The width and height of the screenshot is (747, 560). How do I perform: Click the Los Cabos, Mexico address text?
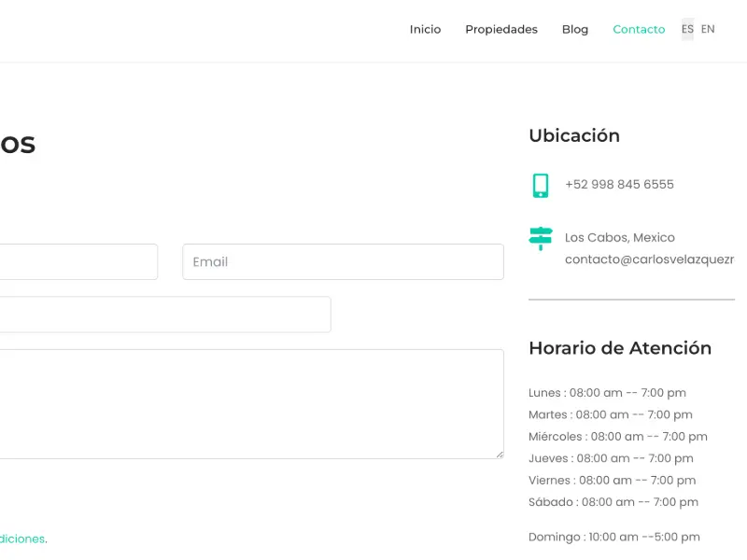click(x=620, y=238)
